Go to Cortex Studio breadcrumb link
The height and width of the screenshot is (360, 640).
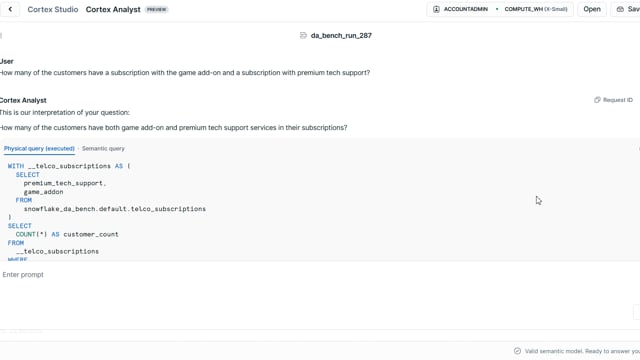coord(53,9)
